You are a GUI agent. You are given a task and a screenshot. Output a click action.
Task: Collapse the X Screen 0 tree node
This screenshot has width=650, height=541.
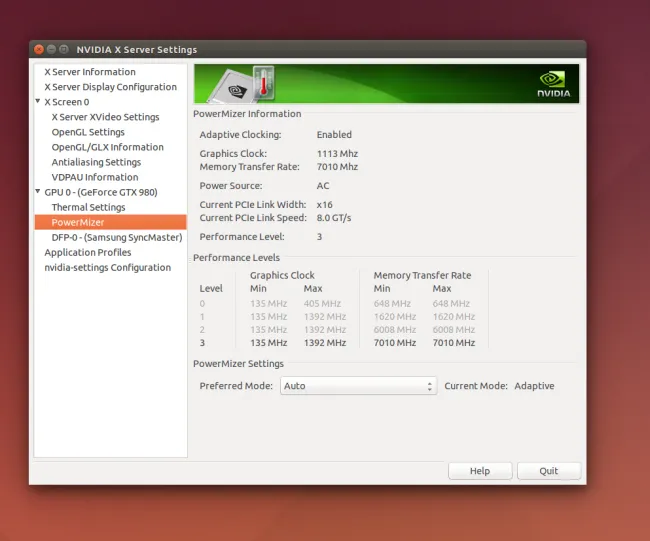(38, 101)
